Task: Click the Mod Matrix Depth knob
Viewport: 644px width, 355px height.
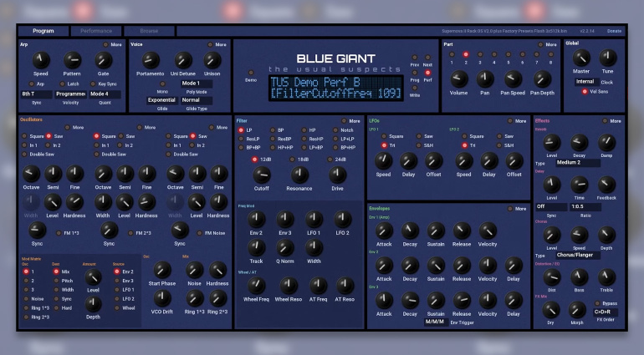Action: 93,305
